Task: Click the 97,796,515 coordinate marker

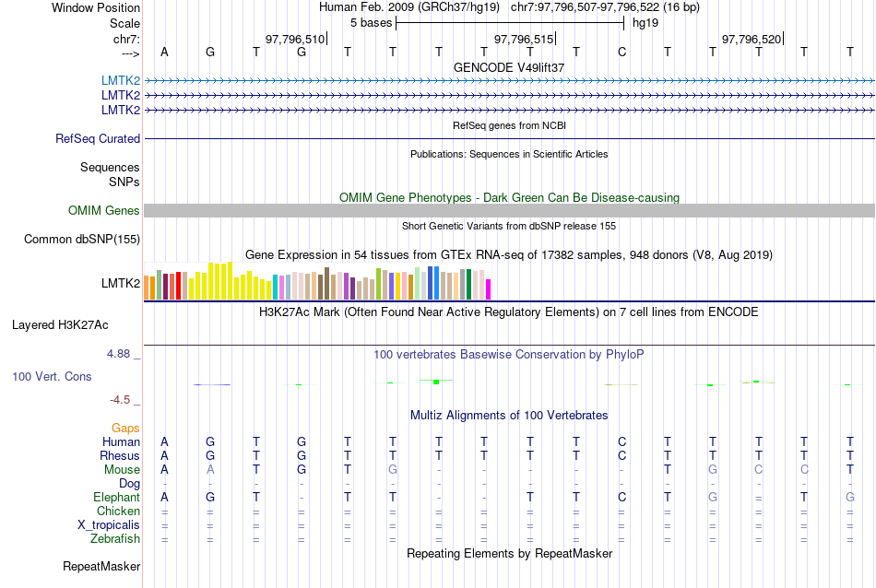Action: coord(524,39)
